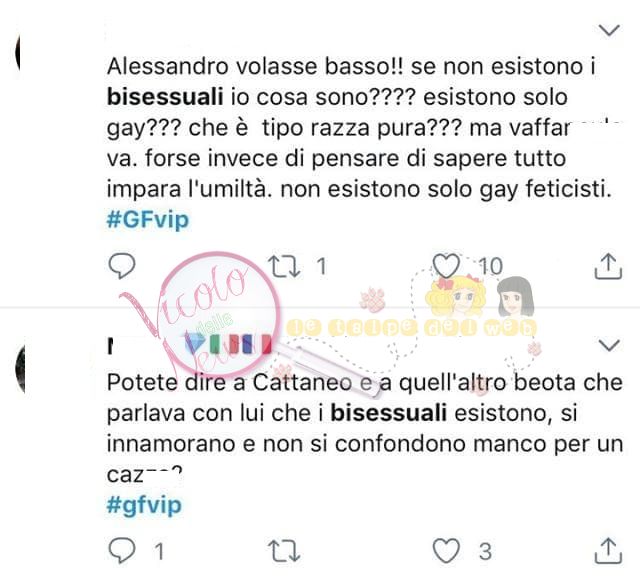Viewport: 640px width, 587px height.
Task: Select the first tweet's like count 10
Action: click(x=491, y=267)
